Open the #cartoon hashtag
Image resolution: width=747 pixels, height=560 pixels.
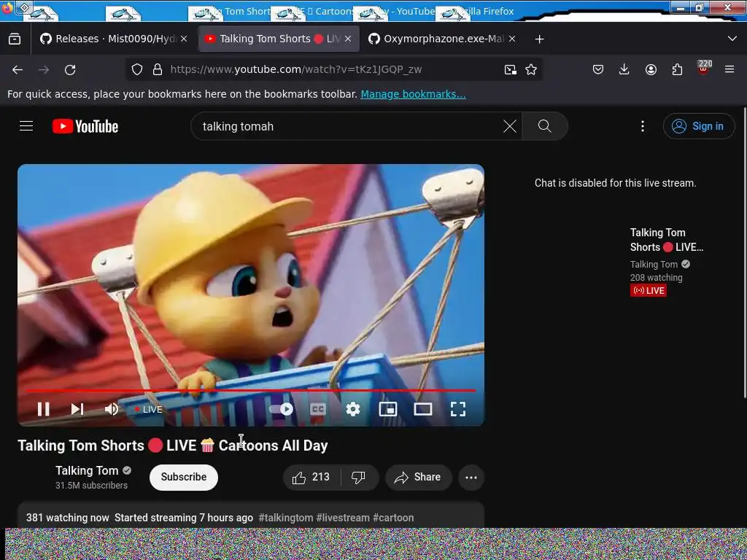coord(393,518)
